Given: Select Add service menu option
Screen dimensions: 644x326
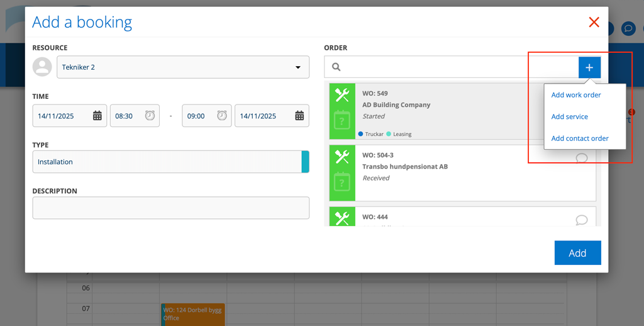Looking at the screenshot, I should pyautogui.click(x=570, y=116).
